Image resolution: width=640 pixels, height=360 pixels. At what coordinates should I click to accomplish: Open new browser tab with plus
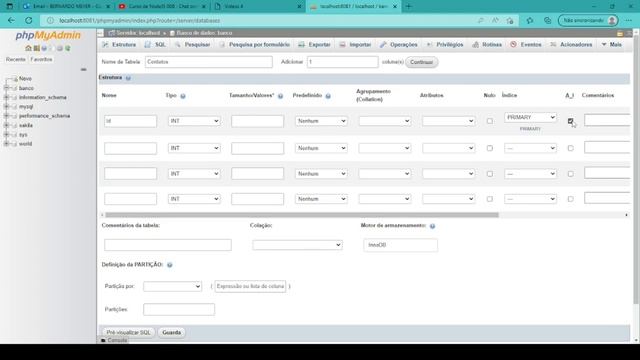409,7
